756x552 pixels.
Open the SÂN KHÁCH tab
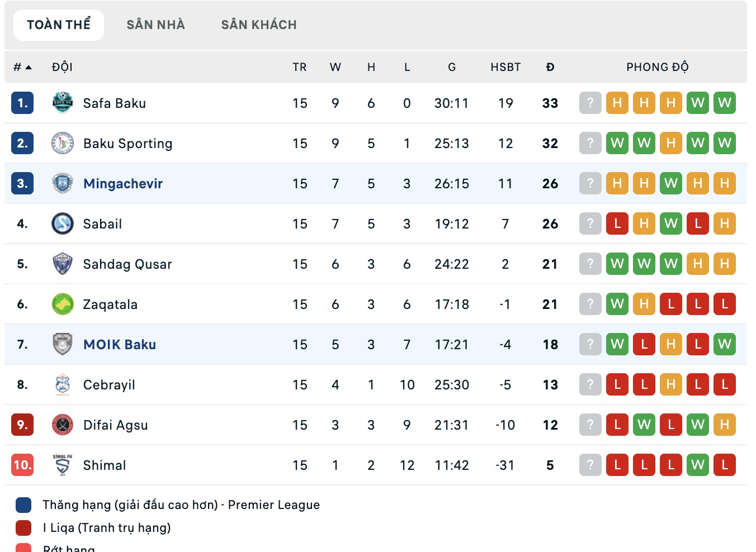[x=258, y=25]
